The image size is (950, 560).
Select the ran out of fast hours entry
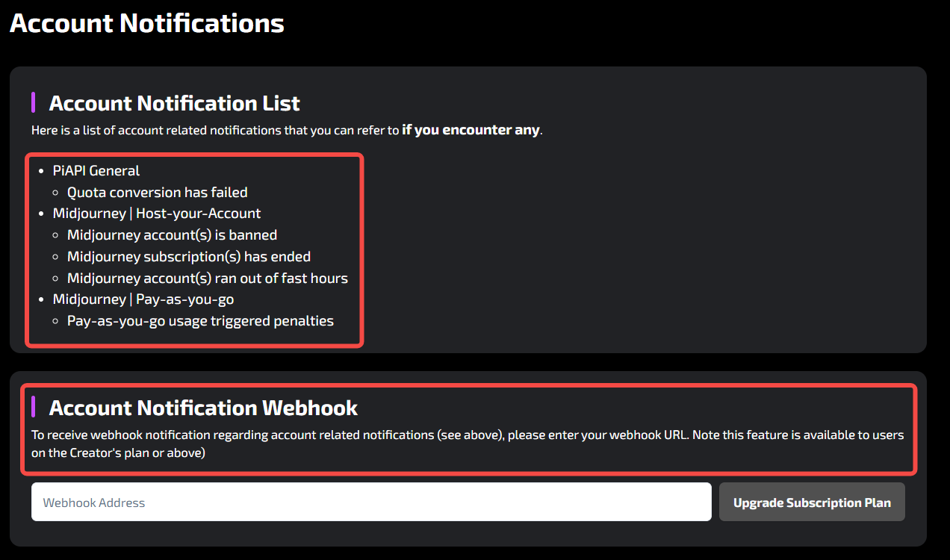207,278
